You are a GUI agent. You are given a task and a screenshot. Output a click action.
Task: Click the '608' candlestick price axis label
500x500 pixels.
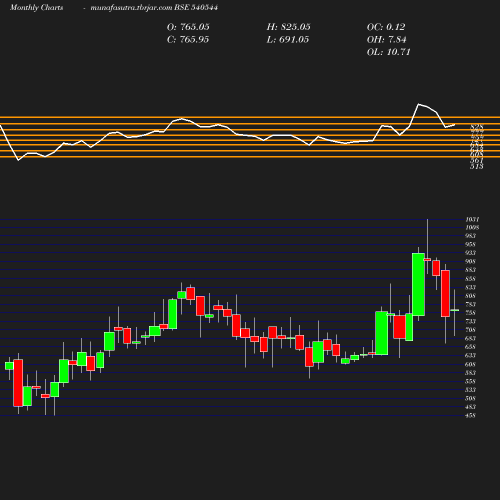pyautogui.click(x=471, y=364)
